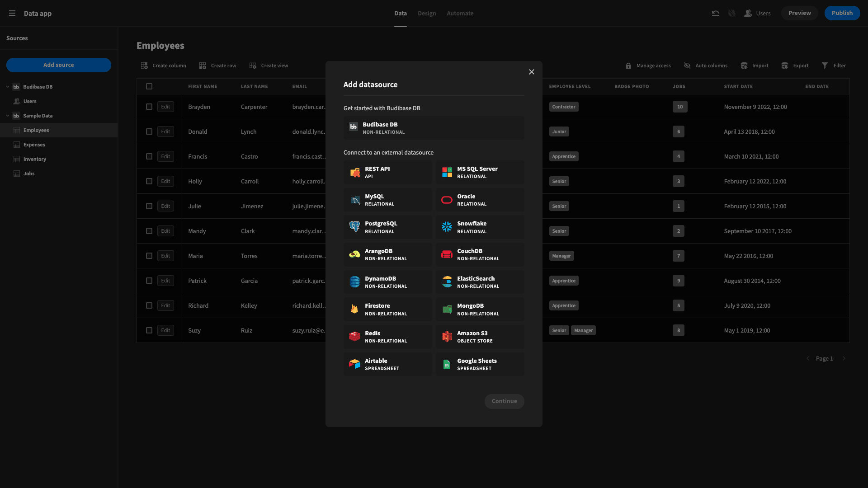Click the Manage access lock icon
The image size is (868, 488).
click(x=628, y=66)
